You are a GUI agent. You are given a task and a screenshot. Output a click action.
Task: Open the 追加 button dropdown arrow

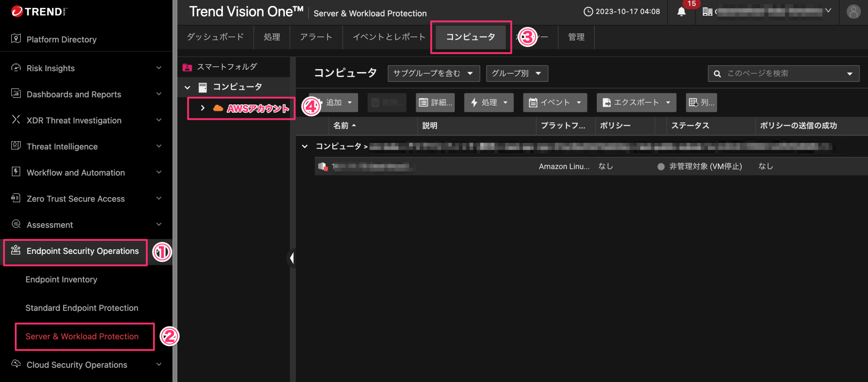point(350,102)
